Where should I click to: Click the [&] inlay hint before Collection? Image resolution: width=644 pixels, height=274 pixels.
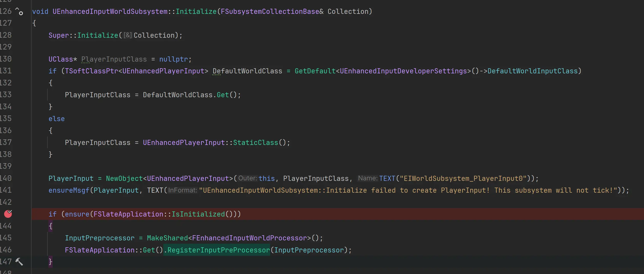point(127,35)
